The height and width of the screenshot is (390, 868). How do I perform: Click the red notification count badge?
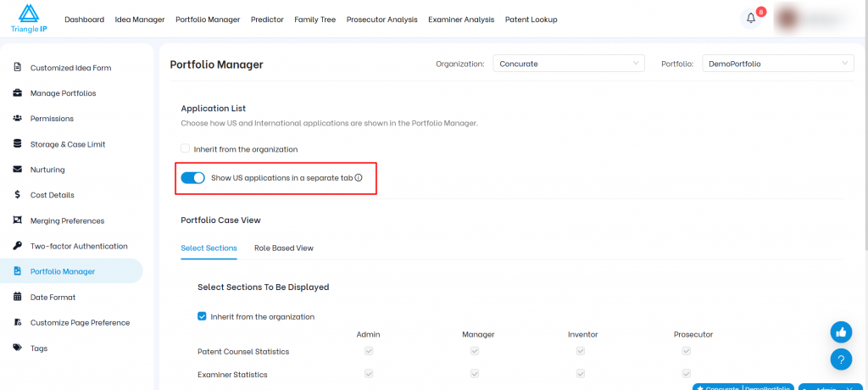click(x=761, y=11)
